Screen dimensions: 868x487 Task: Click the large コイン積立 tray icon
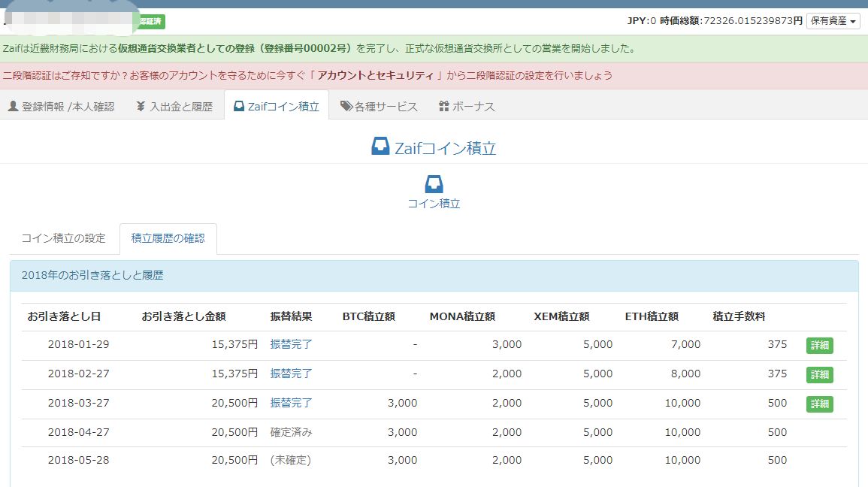(434, 184)
